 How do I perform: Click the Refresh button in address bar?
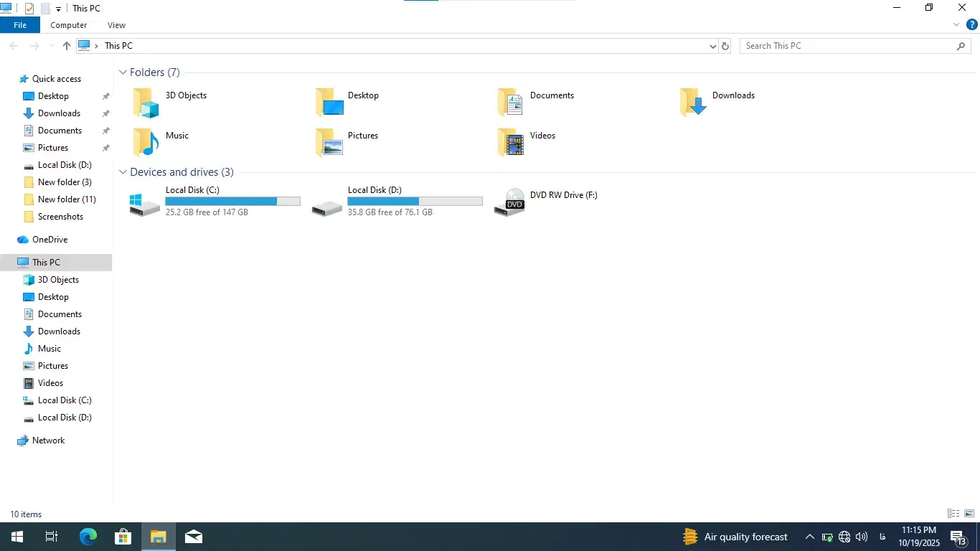point(725,46)
